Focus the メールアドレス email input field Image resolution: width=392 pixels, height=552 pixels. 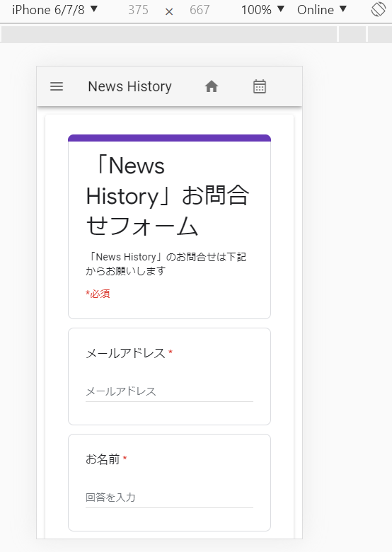[x=169, y=391]
